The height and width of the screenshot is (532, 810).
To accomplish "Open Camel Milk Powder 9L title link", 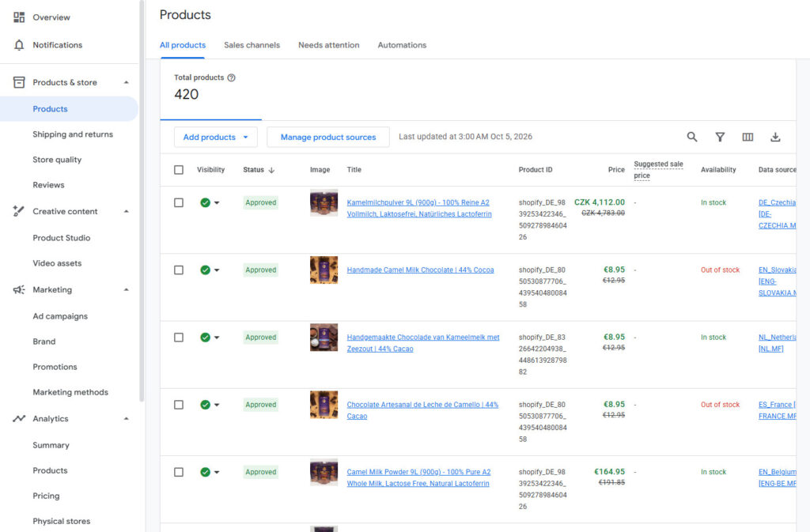I will [418, 477].
